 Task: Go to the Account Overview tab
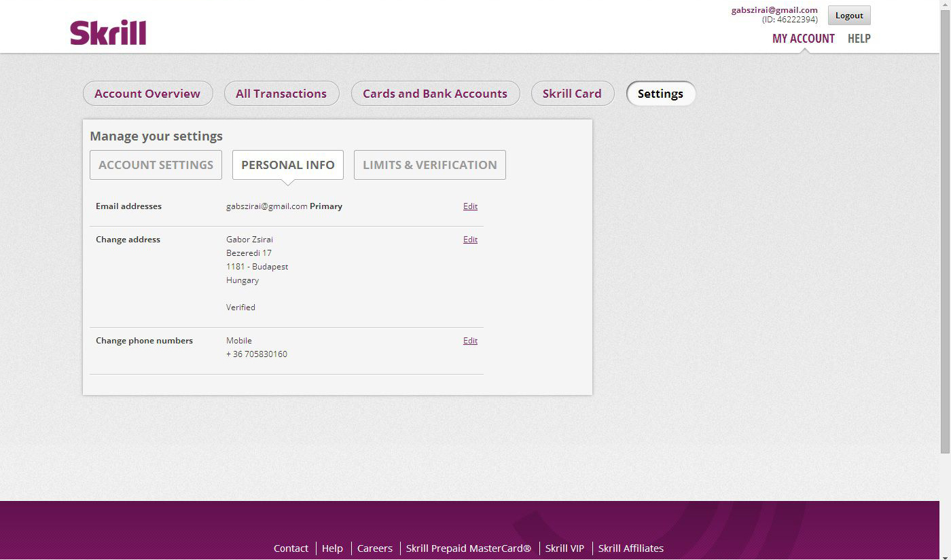click(x=147, y=94)
